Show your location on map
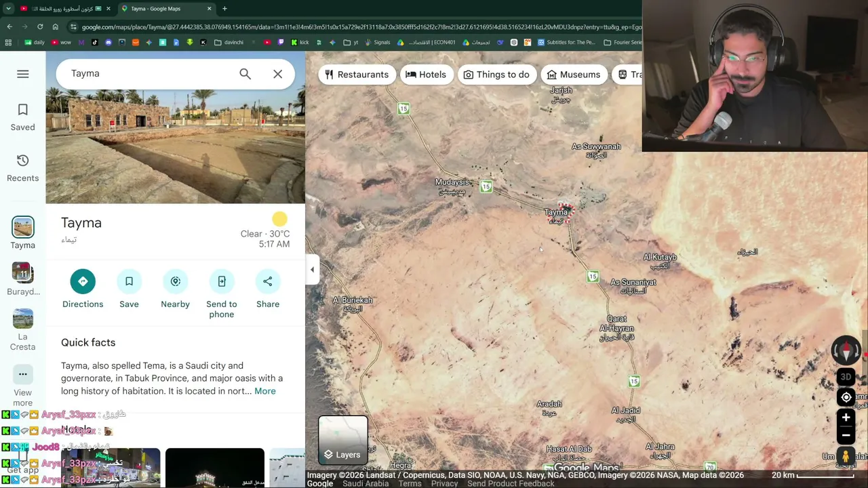 tap(846, 398)
